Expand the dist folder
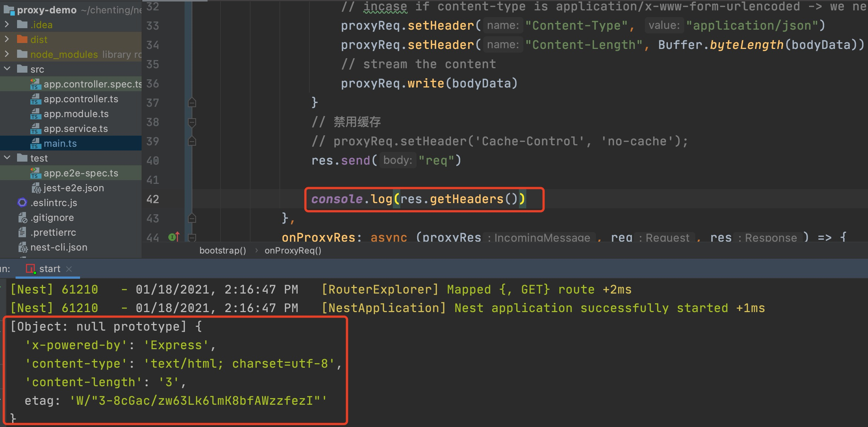The height and width of the screenshot is (427, 868). [7, 39]
